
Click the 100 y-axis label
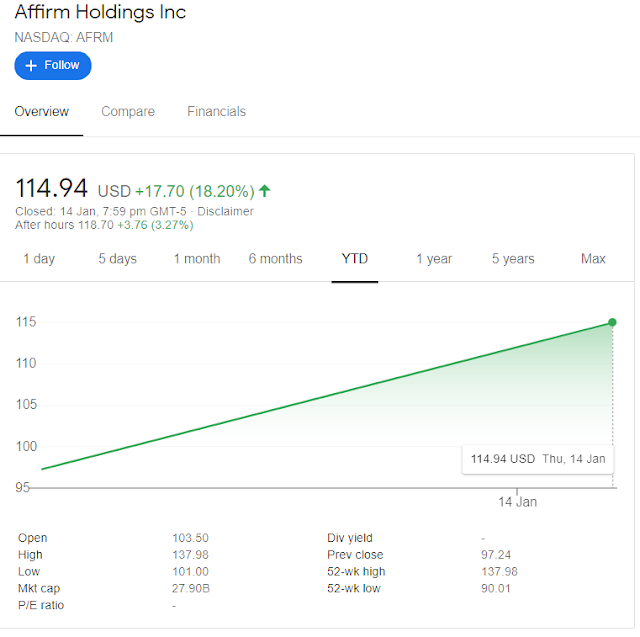pyautogui.click(x=26, y=446)
